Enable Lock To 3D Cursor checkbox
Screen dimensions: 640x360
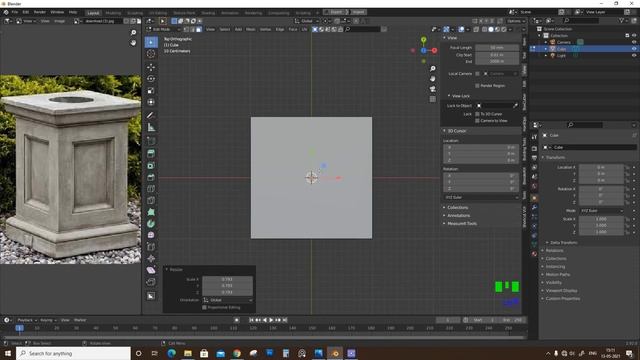coord(477,114)
